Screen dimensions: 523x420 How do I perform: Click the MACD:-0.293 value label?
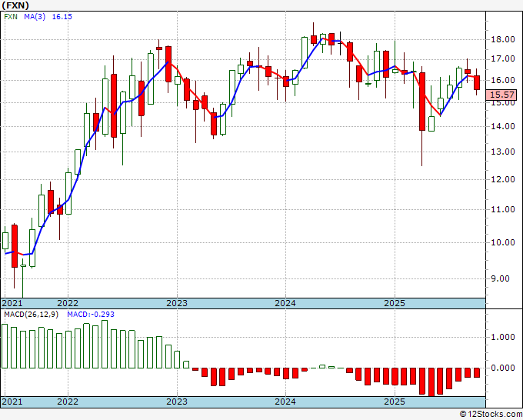tap(91, 315)
